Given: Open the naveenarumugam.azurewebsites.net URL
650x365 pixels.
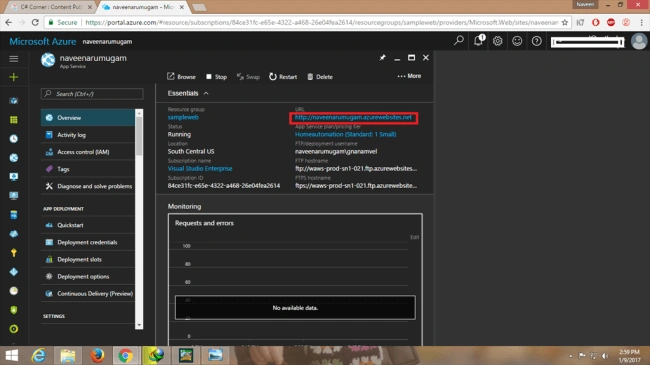Looking at the screenshot, I should (353, 117).
